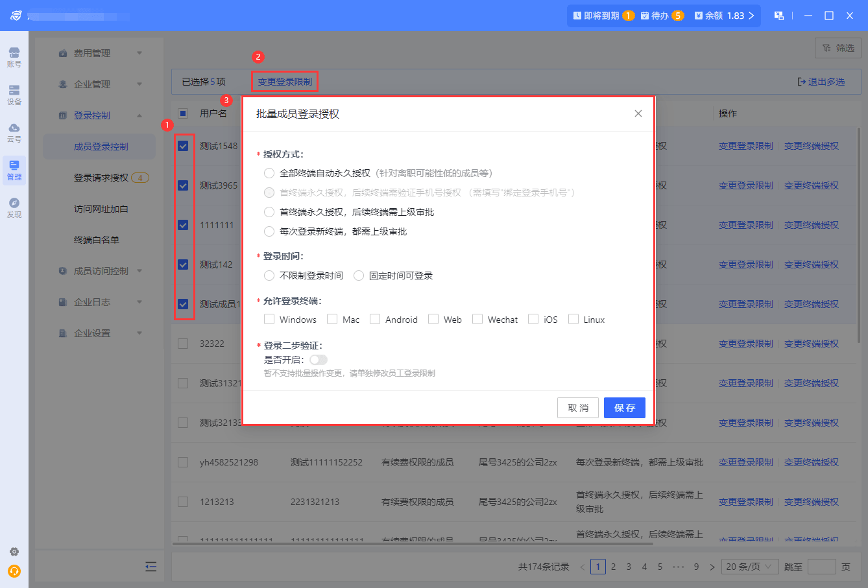
Task: Expand the 费用管理 menu
Action: point(99,53)
